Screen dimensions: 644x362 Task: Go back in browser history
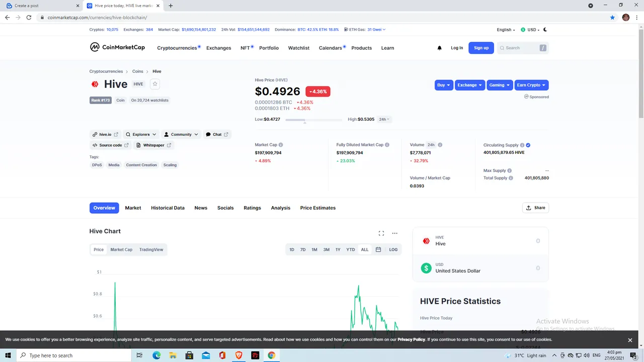point(7,17)
